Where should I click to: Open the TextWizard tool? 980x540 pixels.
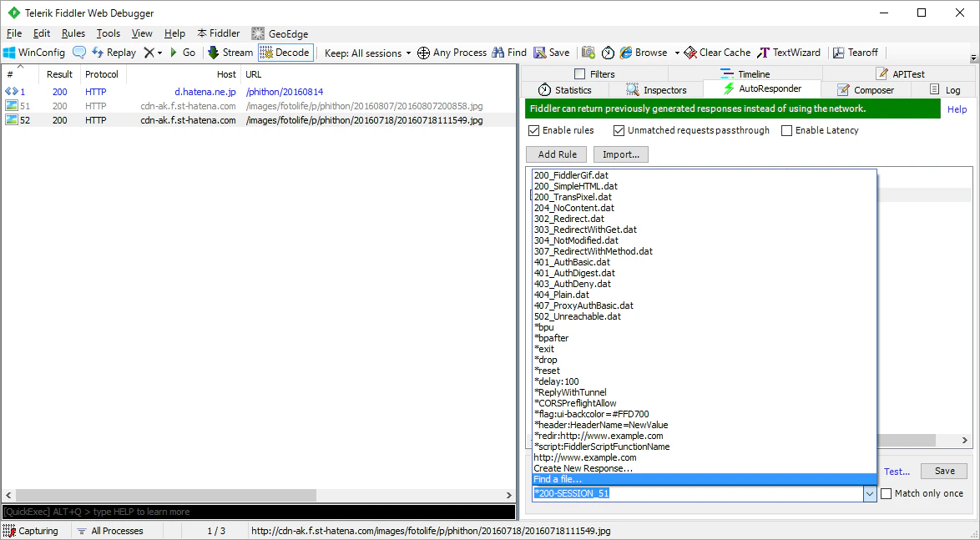click(x=789, y=53)
